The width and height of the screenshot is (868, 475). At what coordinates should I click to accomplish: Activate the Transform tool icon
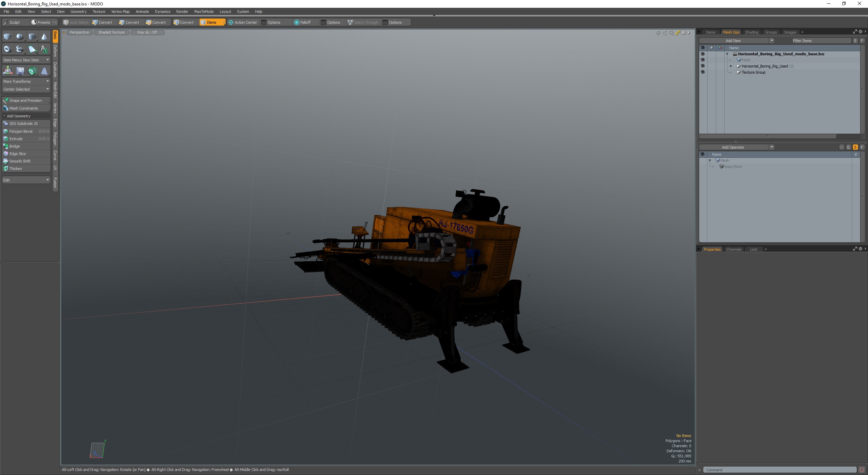(x=7, y=71)
